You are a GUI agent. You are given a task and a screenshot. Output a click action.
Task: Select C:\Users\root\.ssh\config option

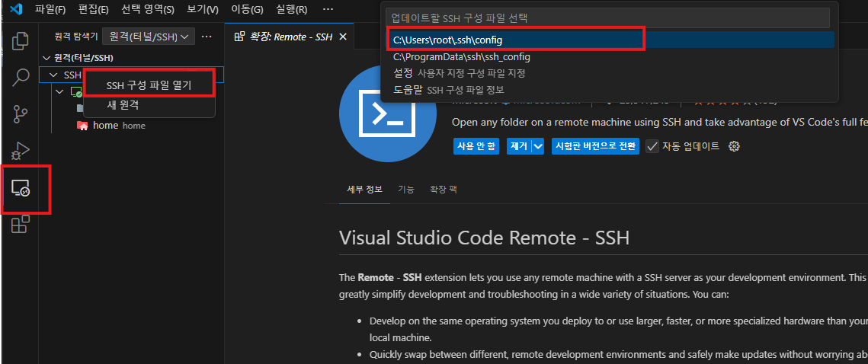click(610, 40)
